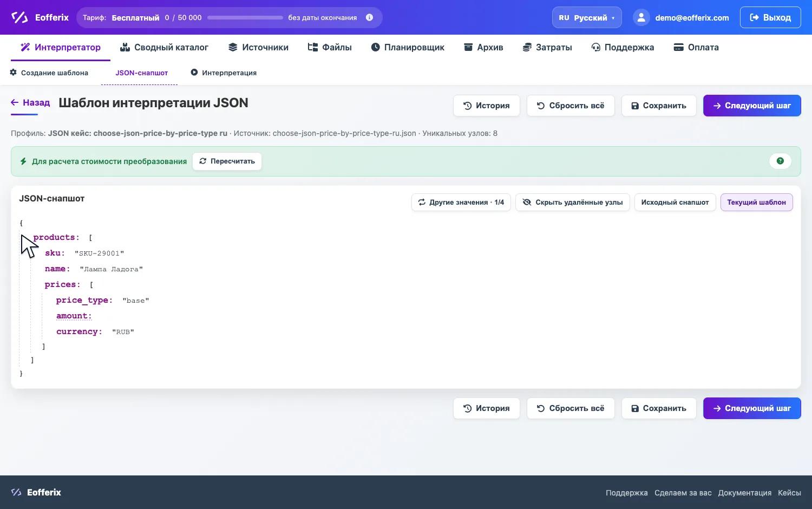Screen dimensions: 812x509
Task: Click the sku node key
Action: [55, 253]
